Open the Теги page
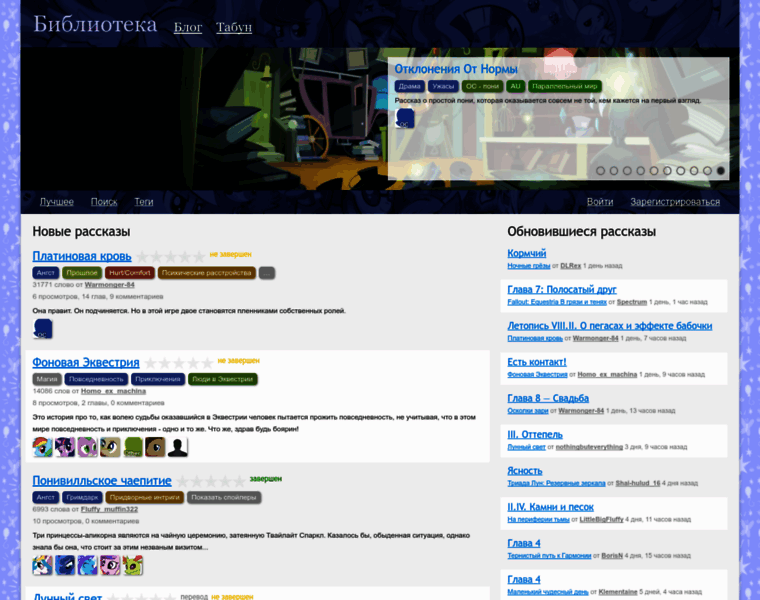Image resolution: width=760 pixels, height=600 pixels. (144, 202)
